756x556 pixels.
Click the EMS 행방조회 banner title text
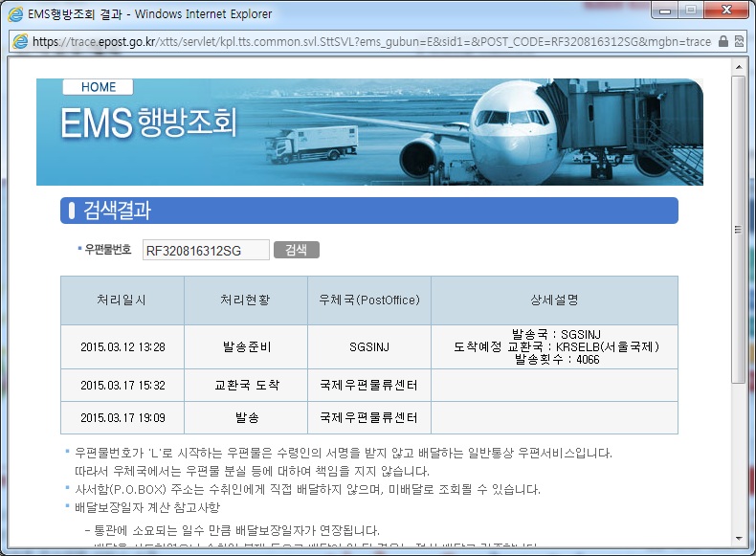coord(148,122)
